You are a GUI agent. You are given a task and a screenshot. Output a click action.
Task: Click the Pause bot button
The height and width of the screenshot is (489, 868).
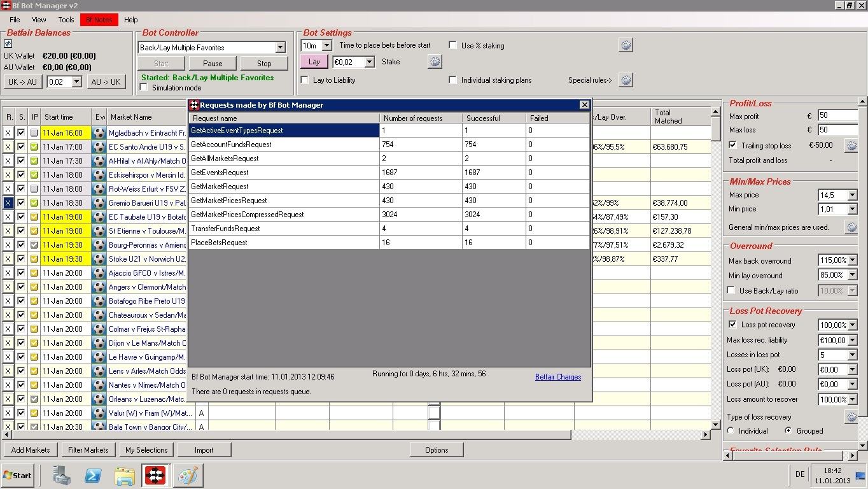point(213,63)
